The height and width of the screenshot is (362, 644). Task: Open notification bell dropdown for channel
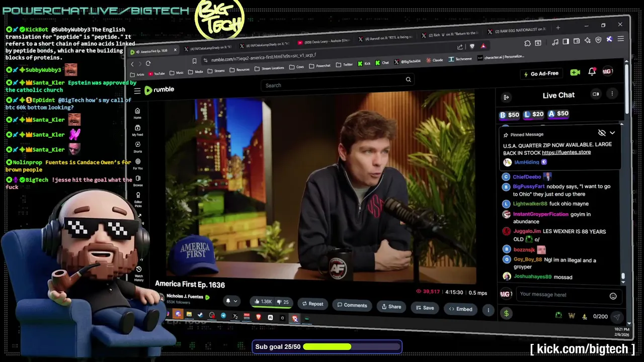pyautogui.click(x=231, y=301)
